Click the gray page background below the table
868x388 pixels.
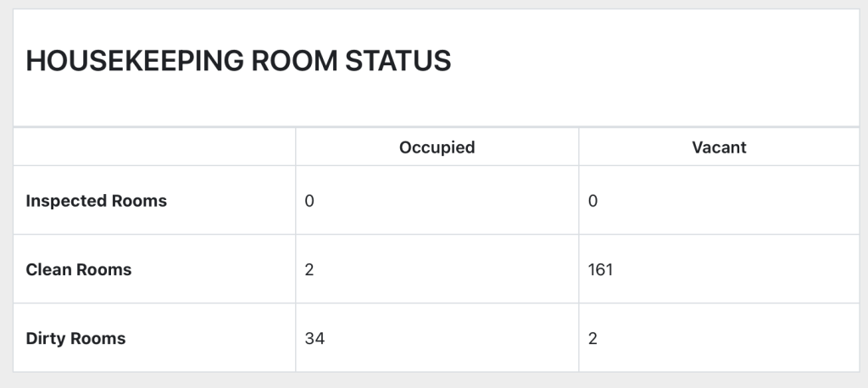(x=434, y=380)
